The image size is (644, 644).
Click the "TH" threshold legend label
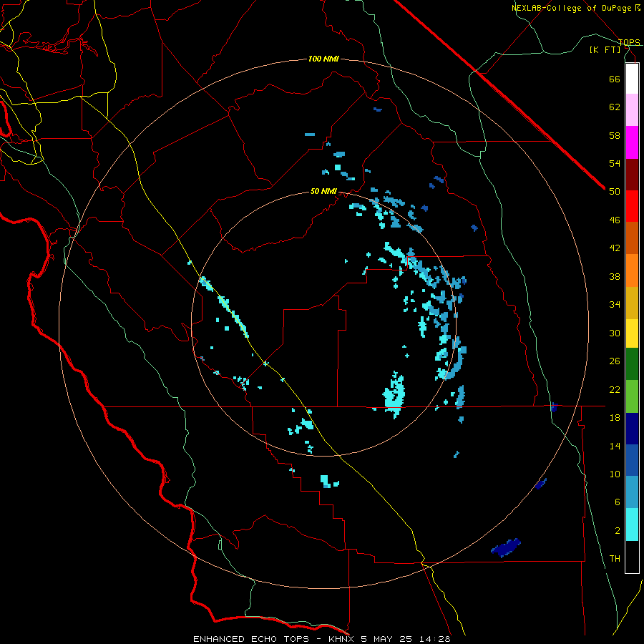(615, 559)
